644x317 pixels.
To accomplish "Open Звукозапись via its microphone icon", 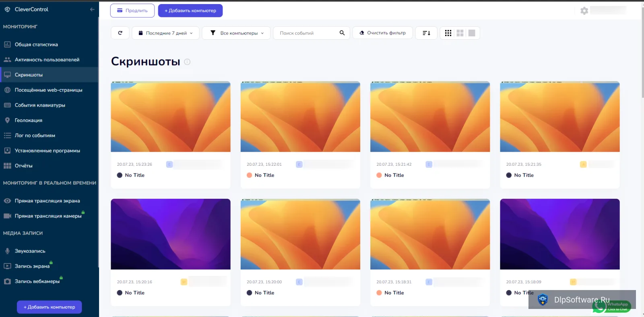I will (7, 251).
